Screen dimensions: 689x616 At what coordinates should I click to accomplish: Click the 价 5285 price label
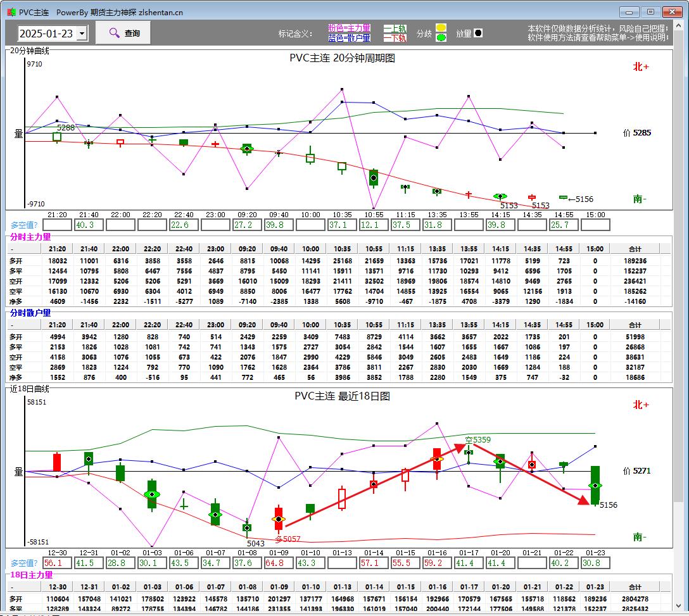tap(637, 133)
